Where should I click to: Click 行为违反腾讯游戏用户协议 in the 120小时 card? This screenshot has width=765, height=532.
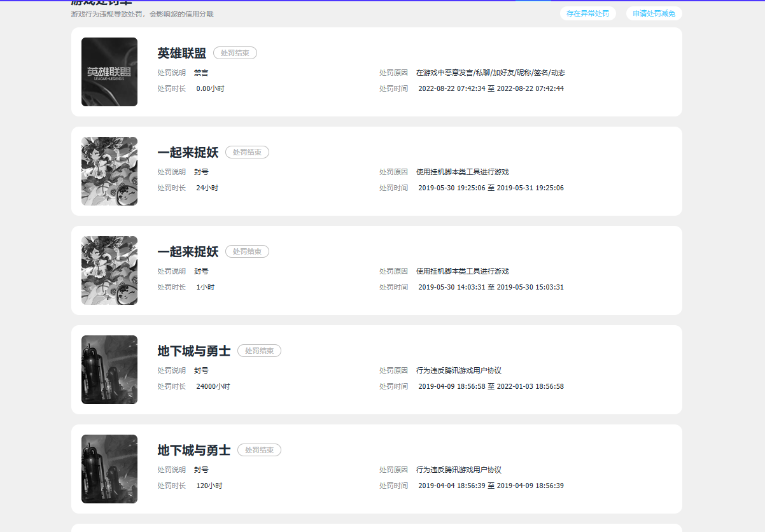(459, 470)
